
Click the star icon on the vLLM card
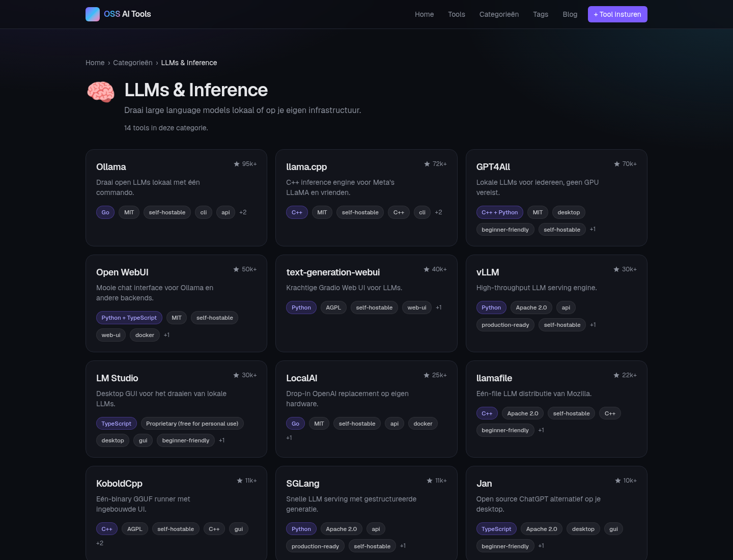[x=616, y=269]
